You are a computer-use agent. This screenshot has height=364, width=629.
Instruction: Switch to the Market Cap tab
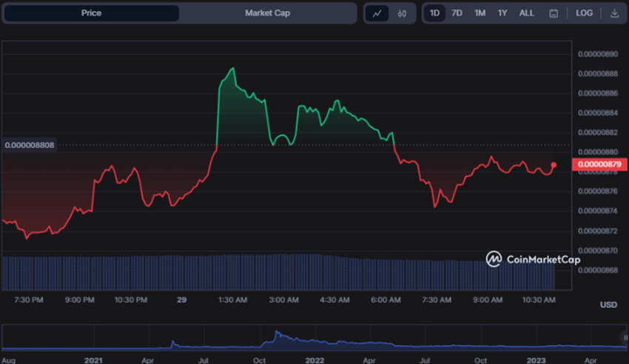click(268, 13)
